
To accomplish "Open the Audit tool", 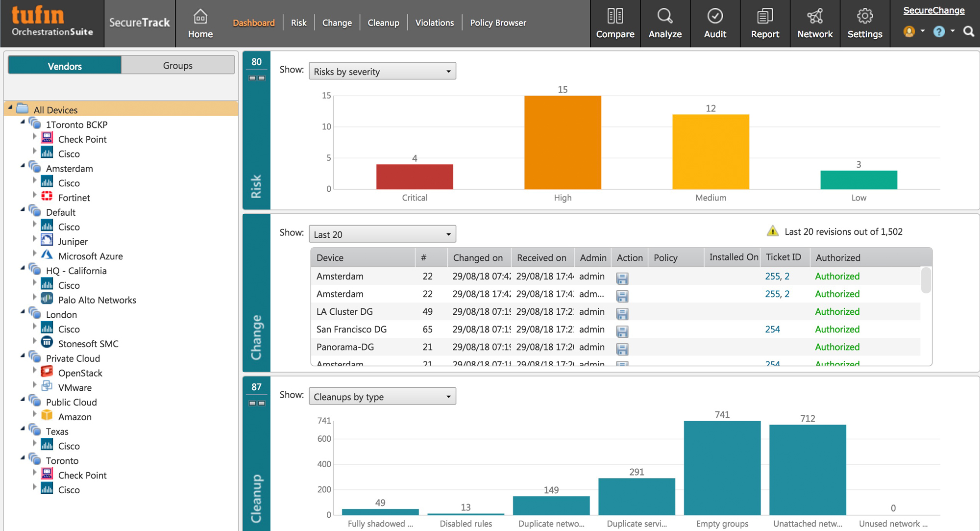I will [x=715, y=24].
